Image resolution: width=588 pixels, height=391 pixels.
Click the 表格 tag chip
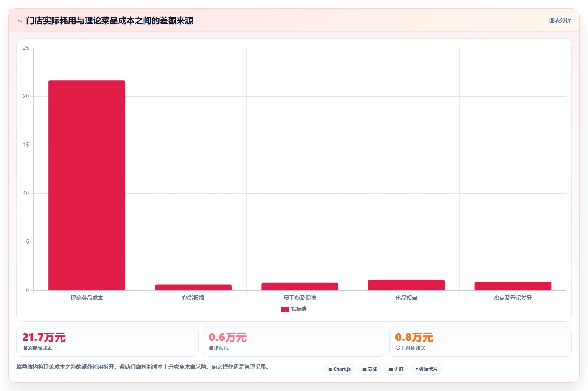(x=370, y=369)
